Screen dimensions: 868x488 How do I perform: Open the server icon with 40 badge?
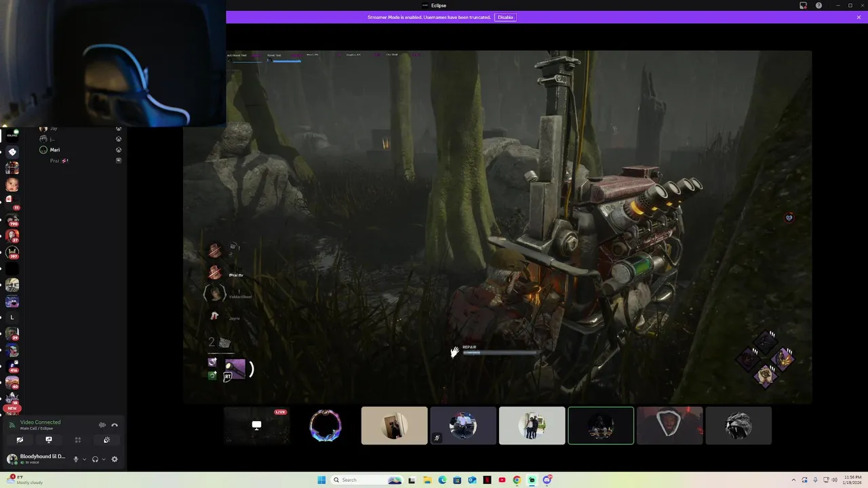[x=12, y=383]
